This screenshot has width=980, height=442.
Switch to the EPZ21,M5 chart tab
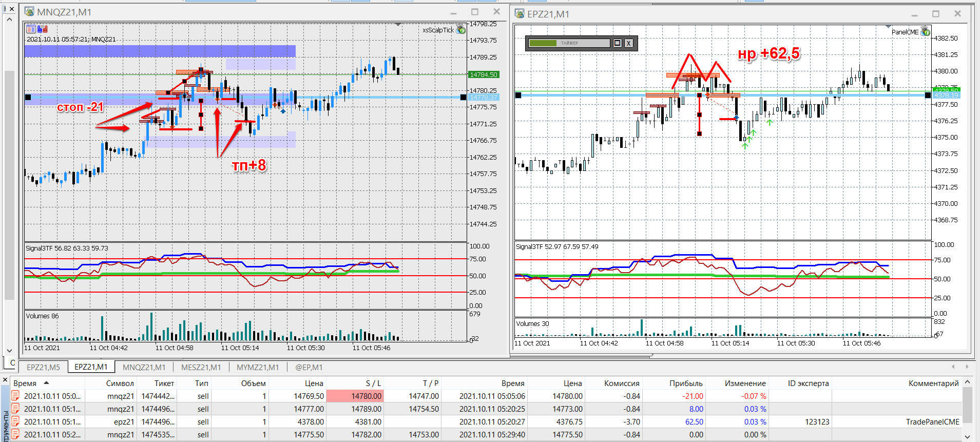pos(43,367)
